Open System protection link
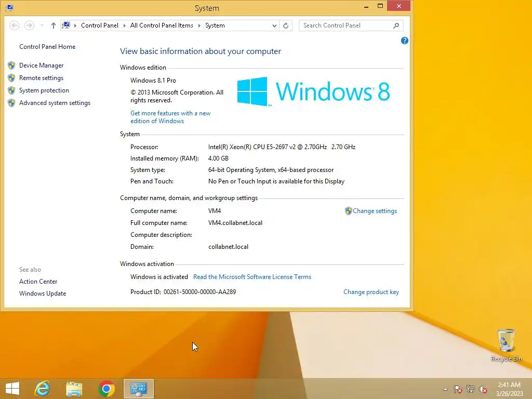532x399 pixels. (44, 90)
